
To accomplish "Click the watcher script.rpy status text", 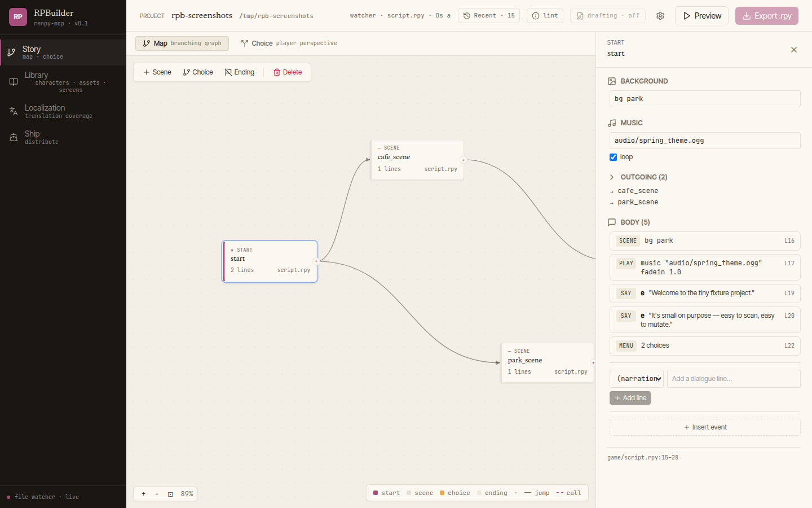I will (x=400, y=16).
